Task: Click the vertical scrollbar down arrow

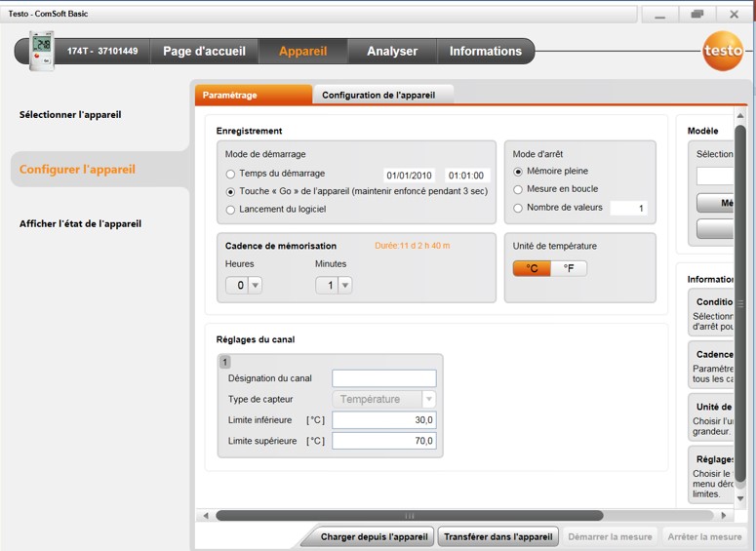Action: pyautogui.click(x=740, y=498)
